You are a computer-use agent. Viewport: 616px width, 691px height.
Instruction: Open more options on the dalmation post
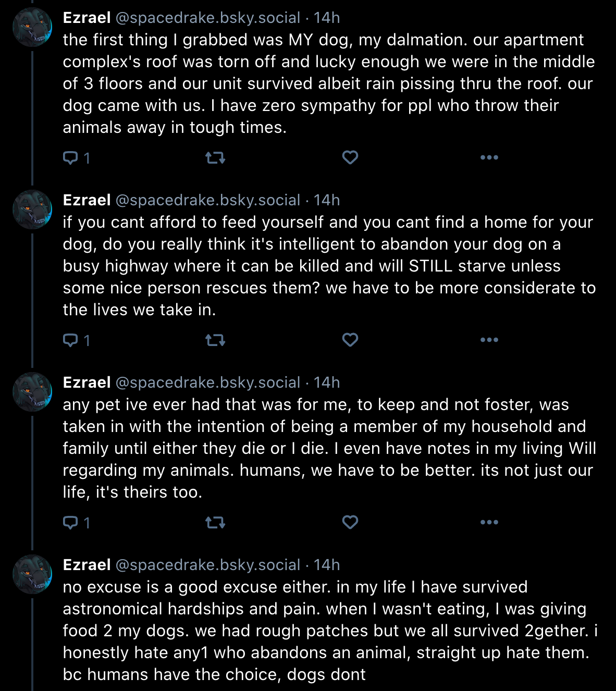tap(489, 157)
